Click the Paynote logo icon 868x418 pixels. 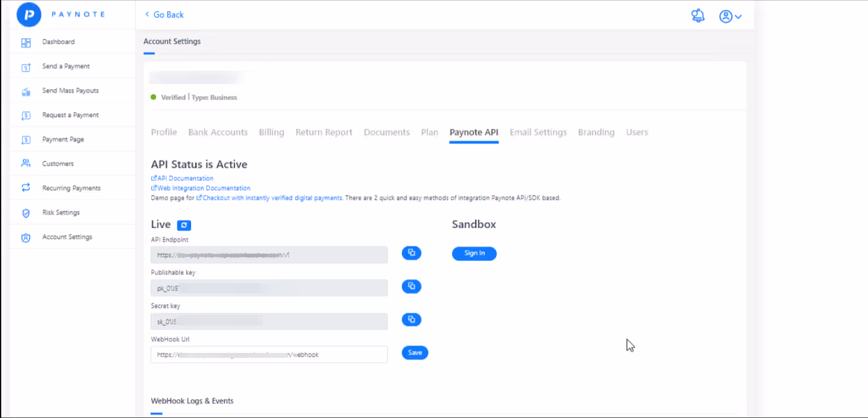(x=29, y=14)
